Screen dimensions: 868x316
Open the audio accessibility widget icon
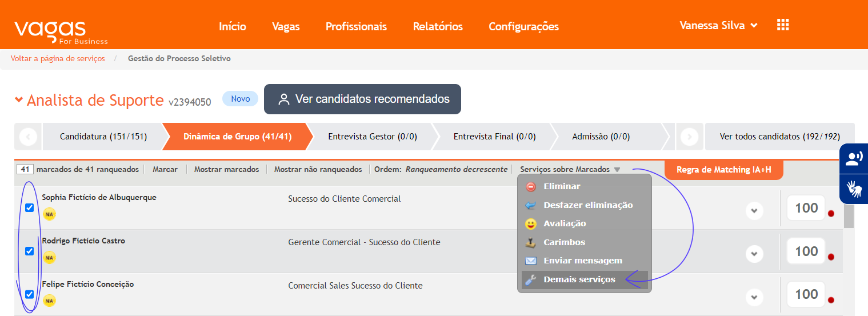pos(854,159)
